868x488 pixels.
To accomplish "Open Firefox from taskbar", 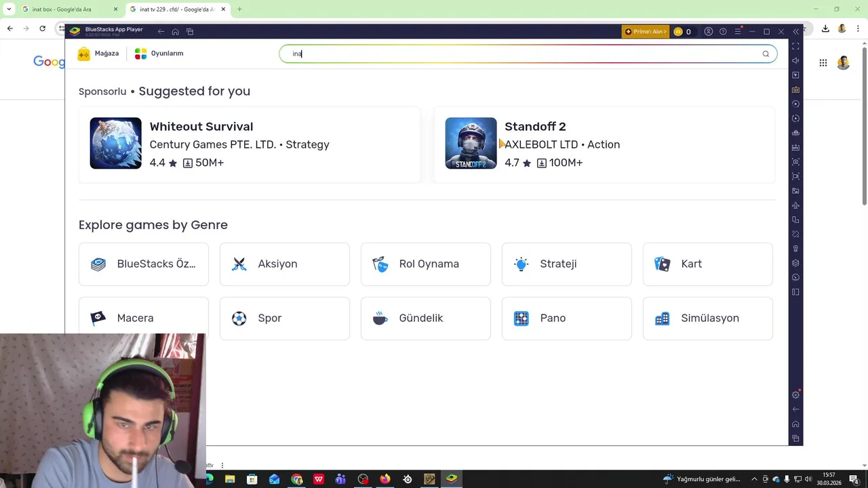I will point(385,479).
